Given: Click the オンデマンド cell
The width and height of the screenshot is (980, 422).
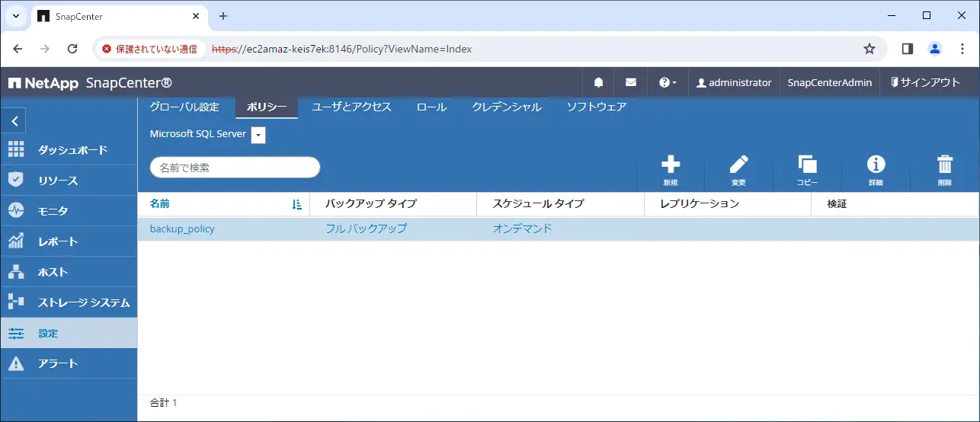Looking at the screenshot, I should click(x=522, y=229).
